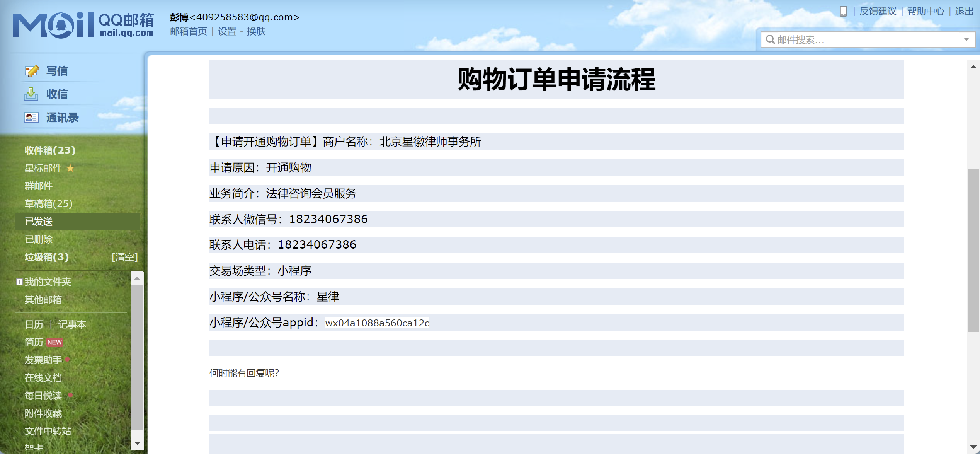Click the NEW badge beside 简历
Image resolution: width=980 pixels, height=454 pixels.
[54, 342]
